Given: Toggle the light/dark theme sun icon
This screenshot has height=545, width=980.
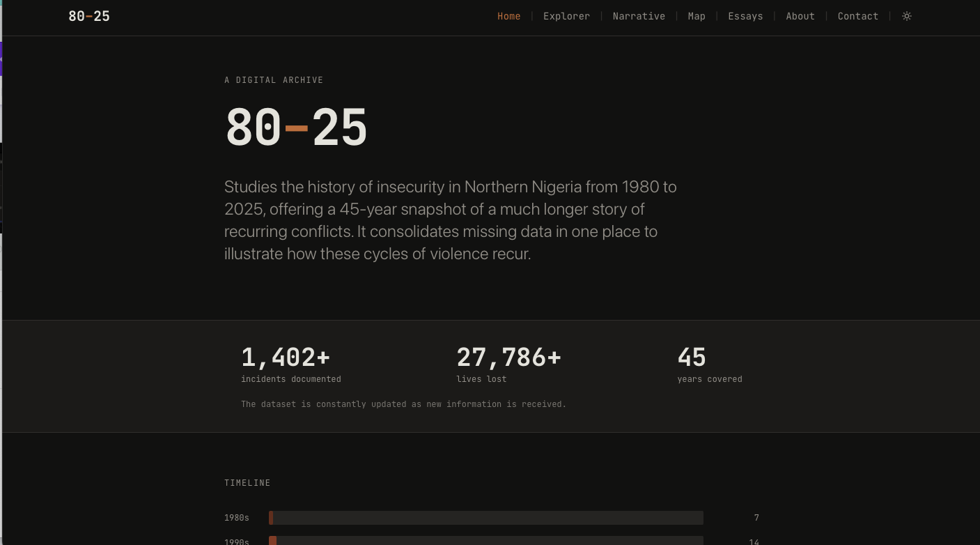Looking at the screenshot, I should coord(906,16).
